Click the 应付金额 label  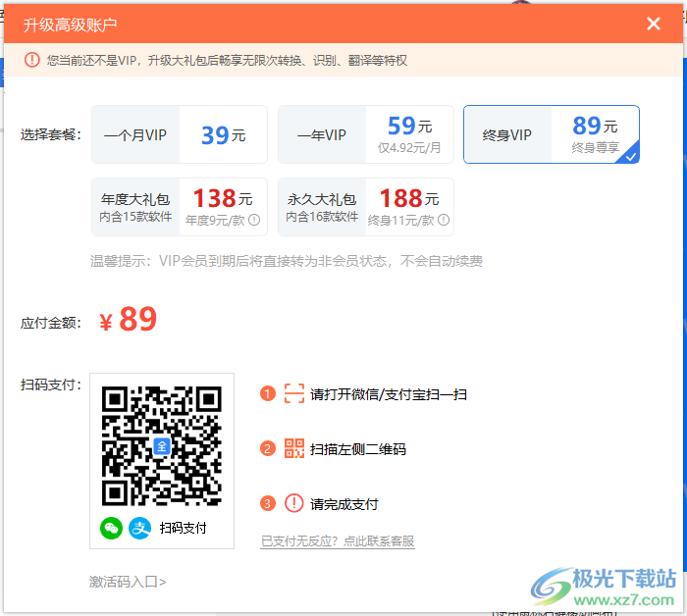pos(51,323)
